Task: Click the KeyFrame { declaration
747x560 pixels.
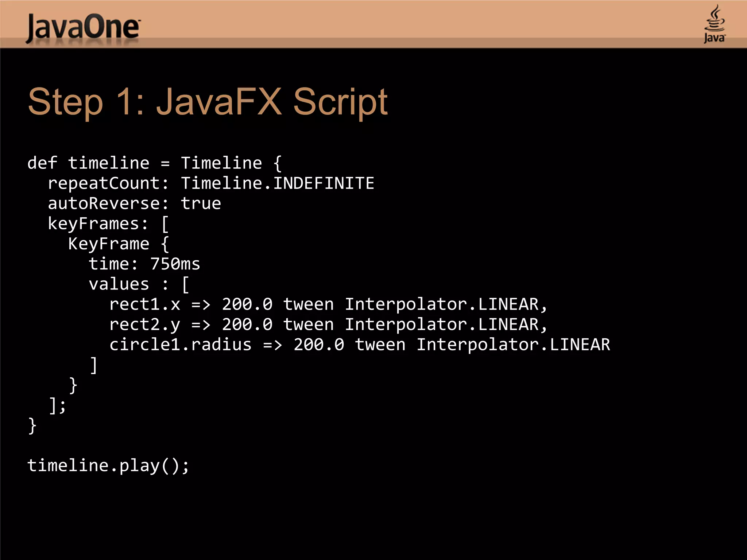Action: (x=118, y=244)
